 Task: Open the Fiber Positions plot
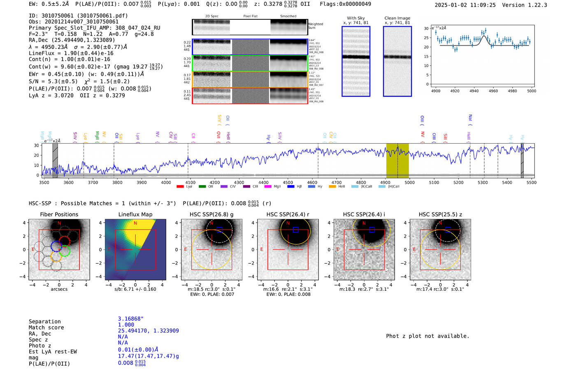[x=59, y=249]
